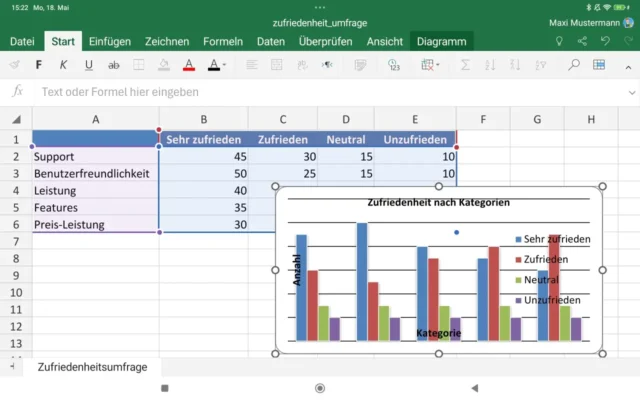Click the sort and filter icon
The image size is (640, 400).
click(x=540, y=65)
